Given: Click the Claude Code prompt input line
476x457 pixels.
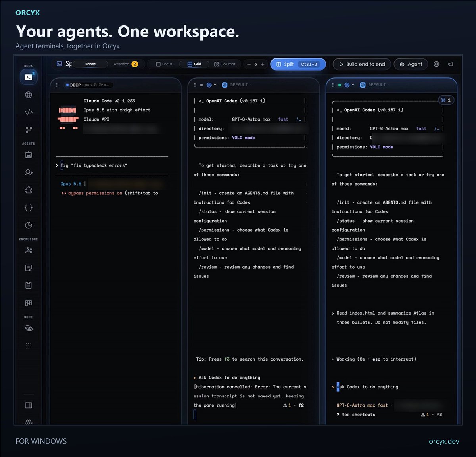Looking at the screenshot, I should pos(112,165).
